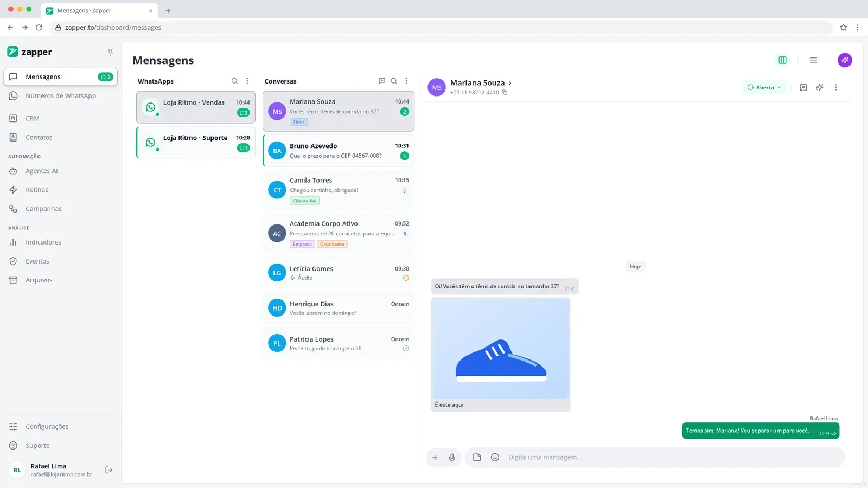868x488 pixels.
Task: Search WhatsApp numbers with the magnifier icon
Action: point(234,81)
